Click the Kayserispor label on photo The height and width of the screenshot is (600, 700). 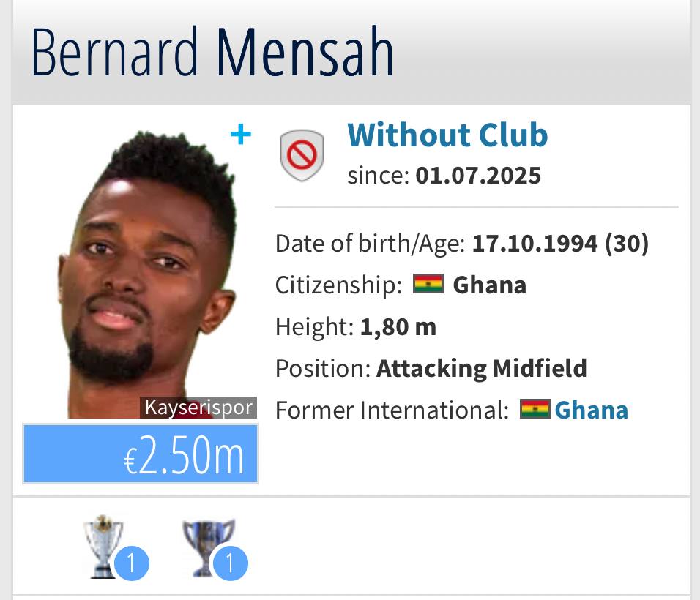click(198, 408)
